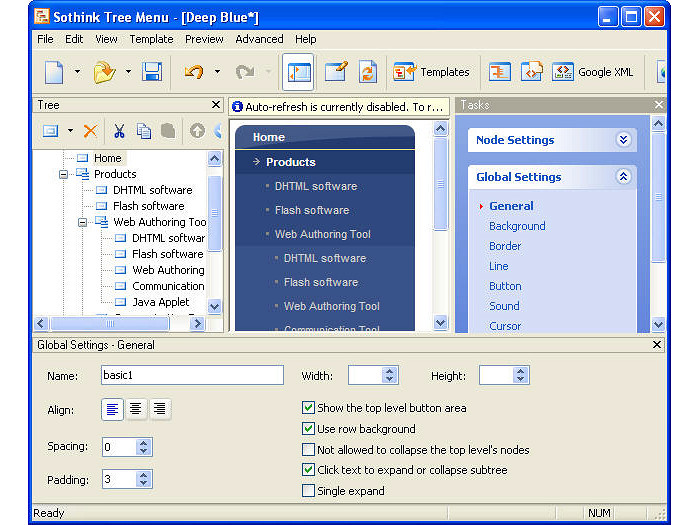Click the code page toolbar icon
The image size is (700, 525).
[x=531, y=72]
